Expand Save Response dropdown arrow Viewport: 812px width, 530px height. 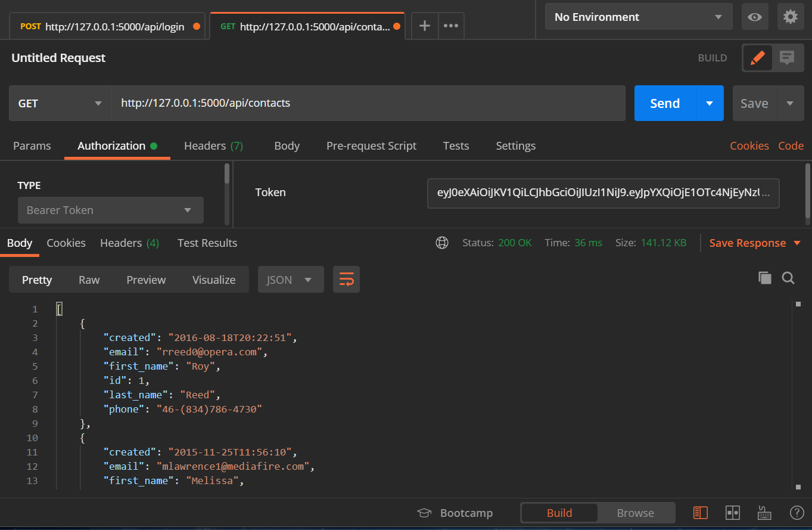[x=797, y=243]
